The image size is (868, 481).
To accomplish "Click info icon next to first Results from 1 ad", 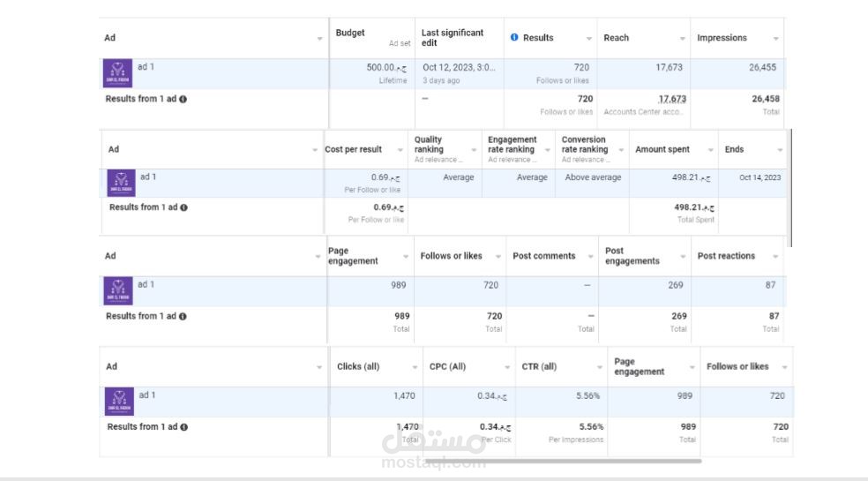I will click(183, 99).
